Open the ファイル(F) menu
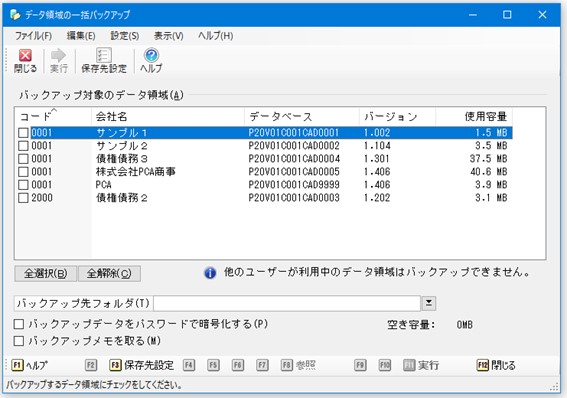 [33, 36]
